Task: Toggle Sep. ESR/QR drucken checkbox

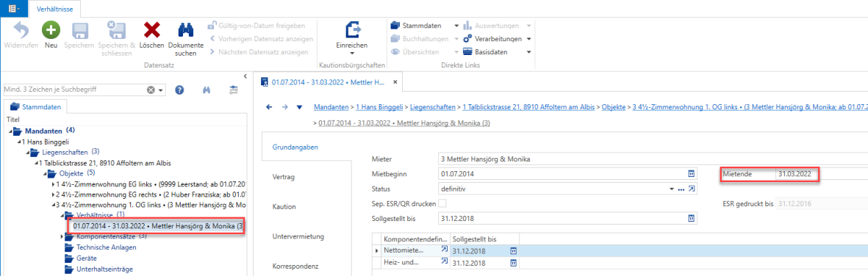Action: [x=442, y=204]
